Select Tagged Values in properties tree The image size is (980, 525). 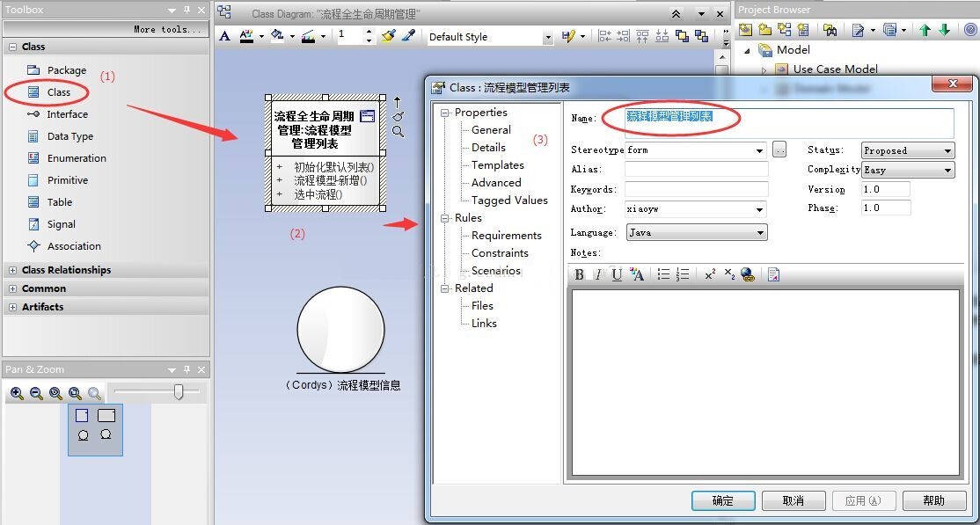pyautogui.click(x=509, y=201)
